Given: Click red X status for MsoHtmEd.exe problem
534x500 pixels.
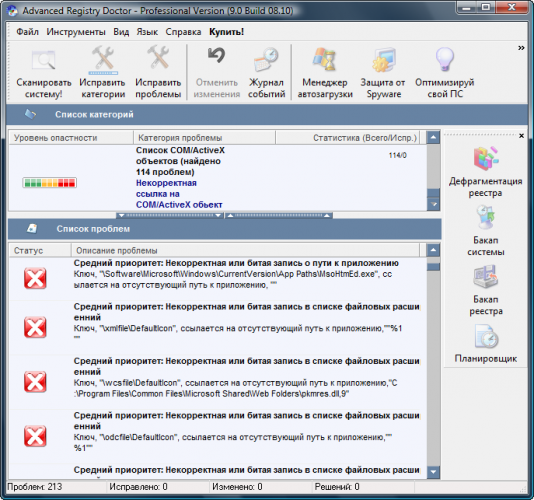Looking at the screenshot, I should coord(35,278).
